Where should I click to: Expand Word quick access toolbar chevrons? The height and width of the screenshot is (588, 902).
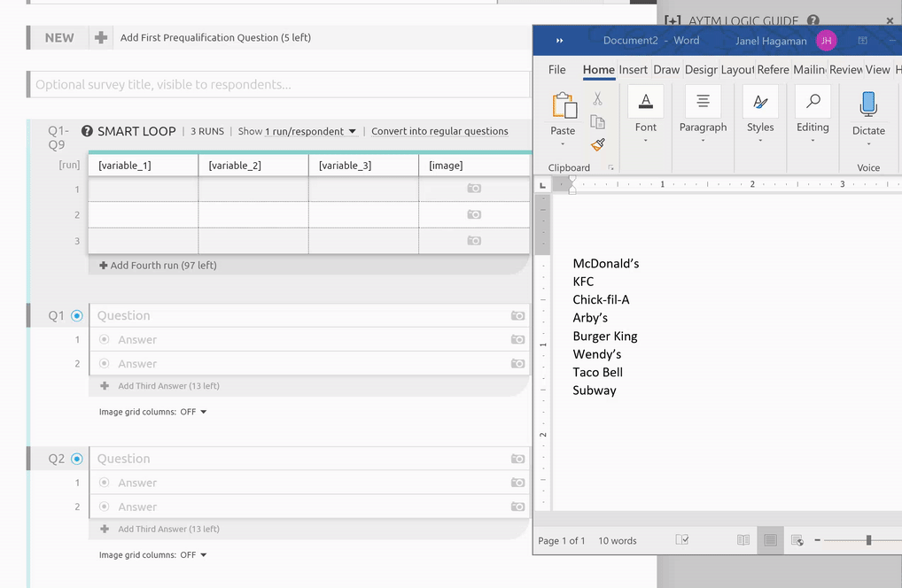click(560, 41)
